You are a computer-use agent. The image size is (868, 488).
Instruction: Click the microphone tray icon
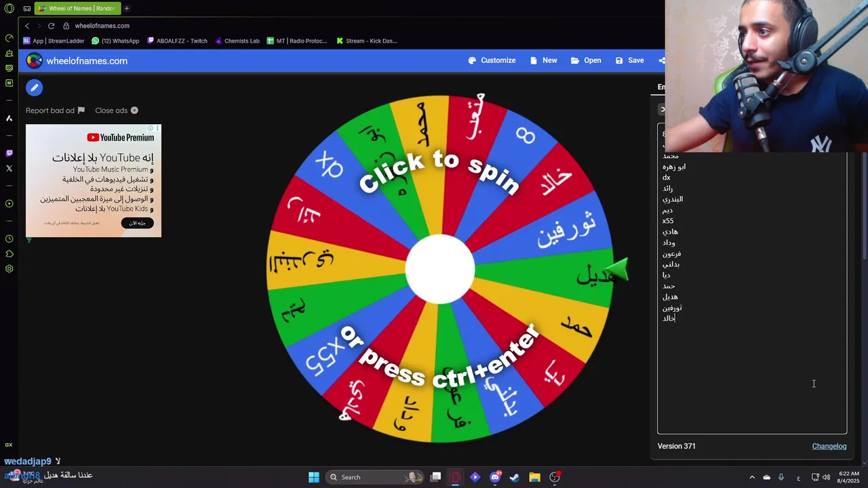point(781,477)
